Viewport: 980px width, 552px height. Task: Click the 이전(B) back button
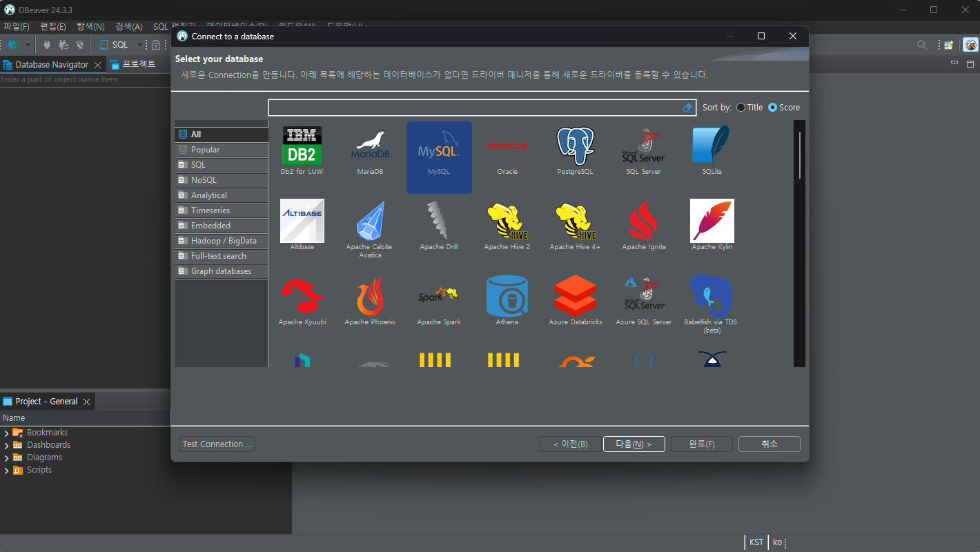[x=571, y=444]
